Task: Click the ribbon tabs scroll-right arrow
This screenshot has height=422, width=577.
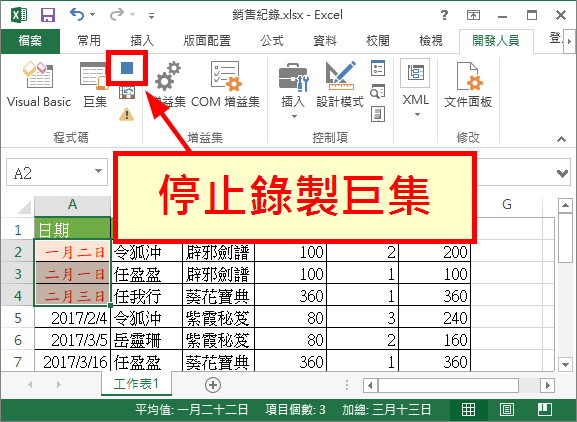Action: (x=570, y=41)
